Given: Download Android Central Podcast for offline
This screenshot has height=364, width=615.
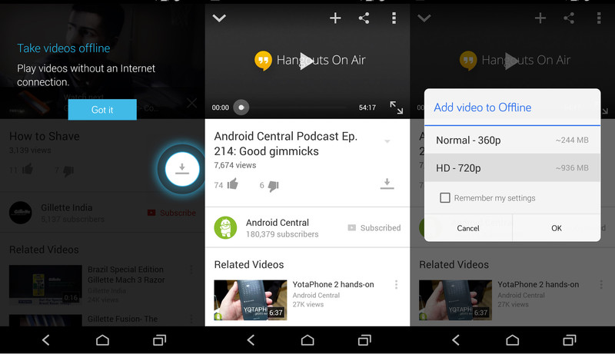Looking at the screenshot, I should (x=387, y=184).
